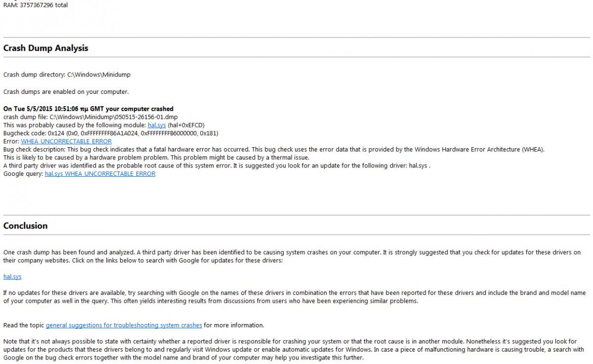The image size is (593, 364).
Task: Click the bug check description sentence
Action: tap(274, 149)
